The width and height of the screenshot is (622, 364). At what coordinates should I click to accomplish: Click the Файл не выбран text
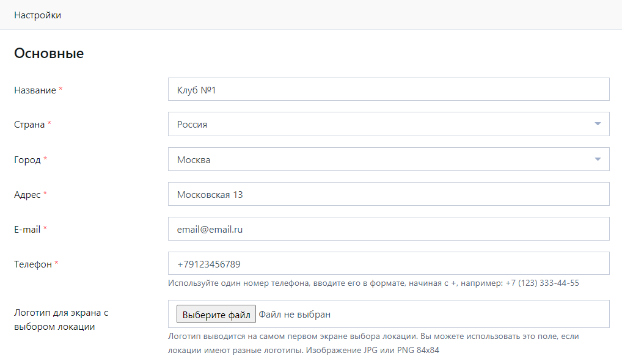click(295, 315)
